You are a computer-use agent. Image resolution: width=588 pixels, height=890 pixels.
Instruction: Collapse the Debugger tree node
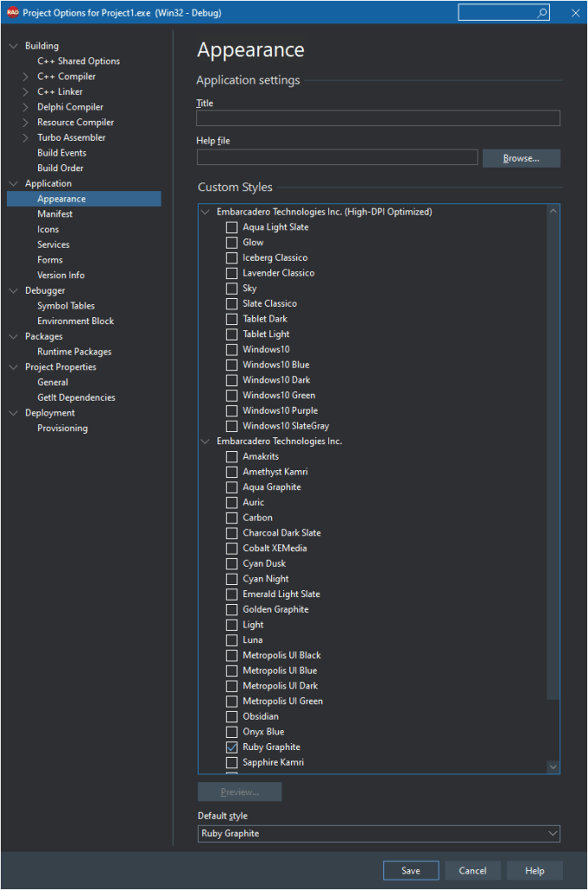coord(14,290)
